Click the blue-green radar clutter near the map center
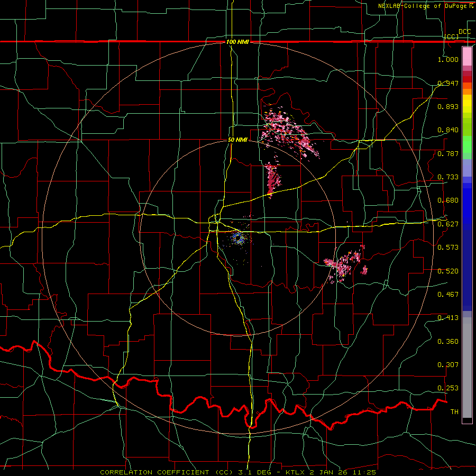The image size is (476, 476). (x=238, y=239)
